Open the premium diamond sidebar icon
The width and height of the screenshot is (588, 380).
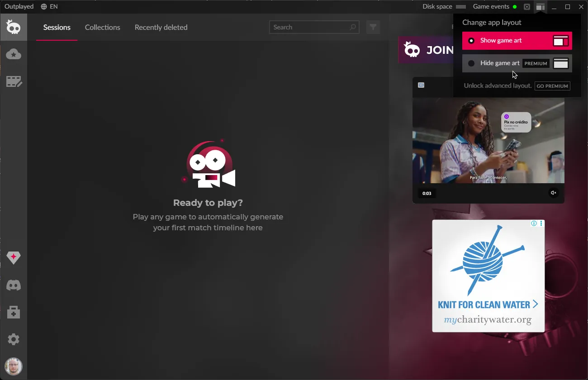(x=14, y=258)
